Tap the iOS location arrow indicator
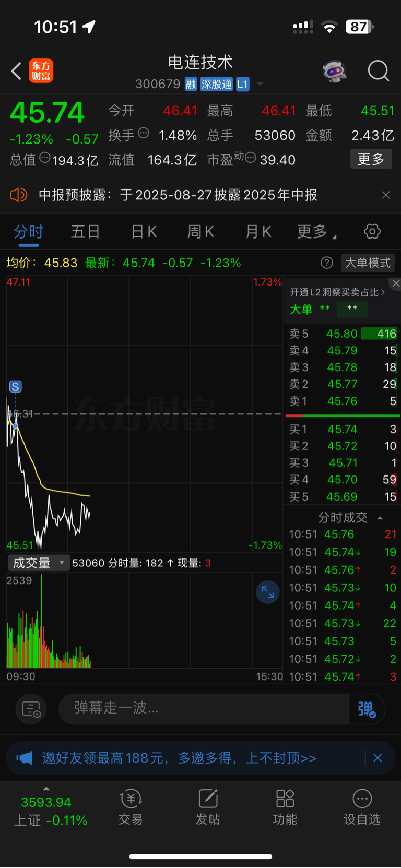 tap(89, 27)
